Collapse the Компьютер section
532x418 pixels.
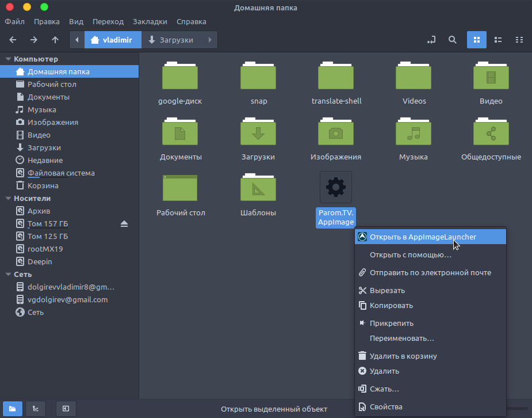(x=6, y=59)
